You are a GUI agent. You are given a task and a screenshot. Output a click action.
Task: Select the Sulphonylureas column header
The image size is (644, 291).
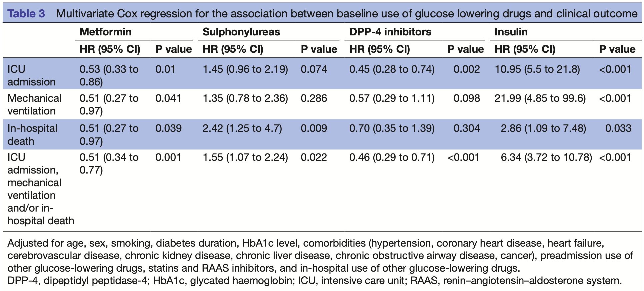click(x=241, y=32)
